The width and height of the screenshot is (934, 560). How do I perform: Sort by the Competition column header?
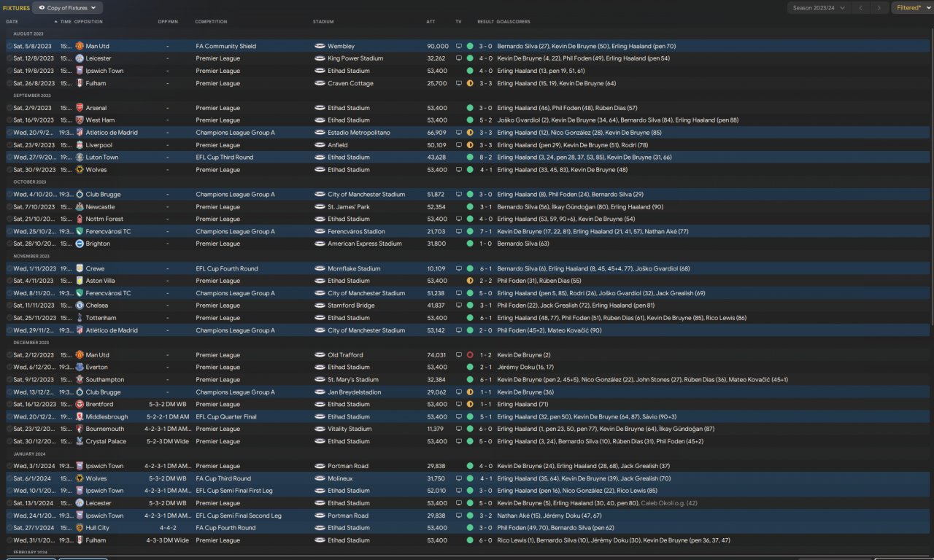(x=211, y=22)
